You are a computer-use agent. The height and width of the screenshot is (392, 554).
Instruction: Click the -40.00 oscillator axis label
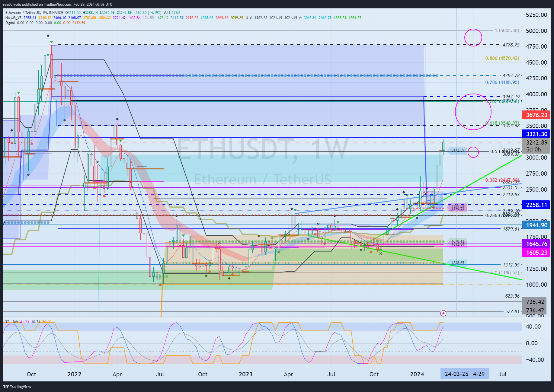535,360
